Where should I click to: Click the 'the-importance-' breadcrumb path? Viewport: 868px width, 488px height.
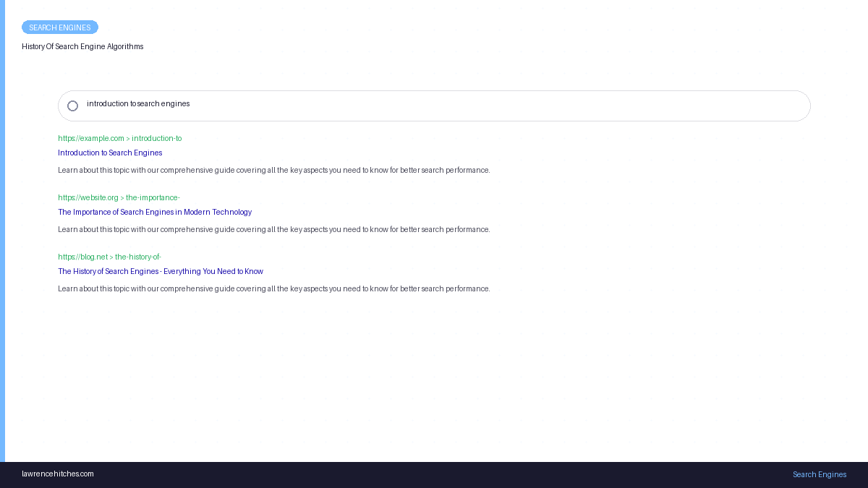tap(153, 198)
